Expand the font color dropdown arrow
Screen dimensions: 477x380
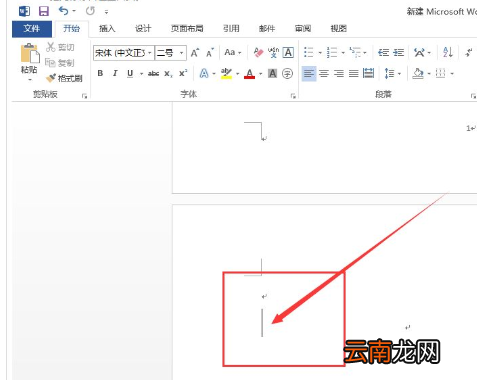tap(261, 74)
